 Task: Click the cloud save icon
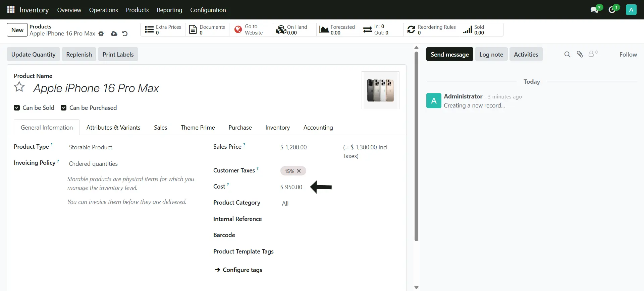[114, 34]
